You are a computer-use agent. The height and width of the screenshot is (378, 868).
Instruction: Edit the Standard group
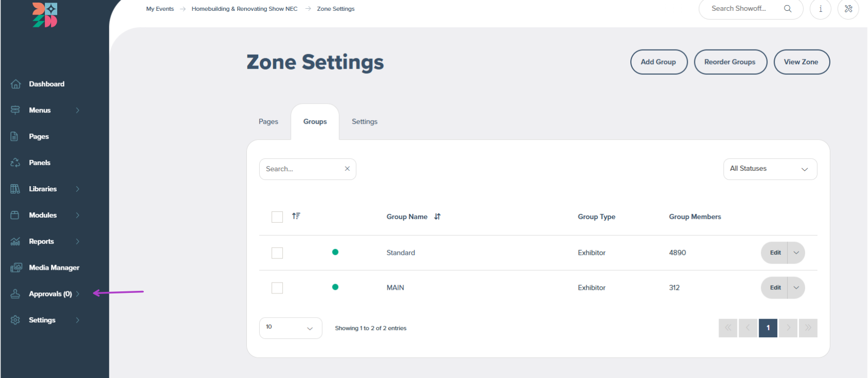[775, 253]
